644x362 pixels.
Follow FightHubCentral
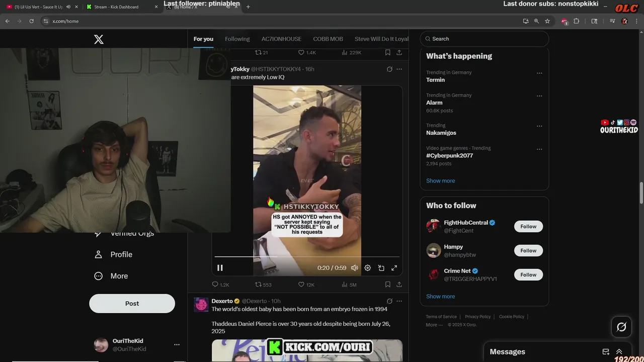tap(528, 227)
